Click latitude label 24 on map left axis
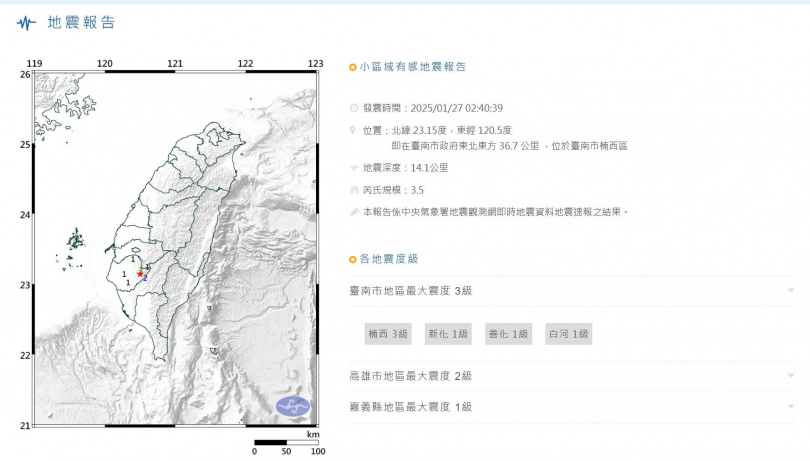The image size is (810, 461). pyautogui.click(x=25, y=214)
